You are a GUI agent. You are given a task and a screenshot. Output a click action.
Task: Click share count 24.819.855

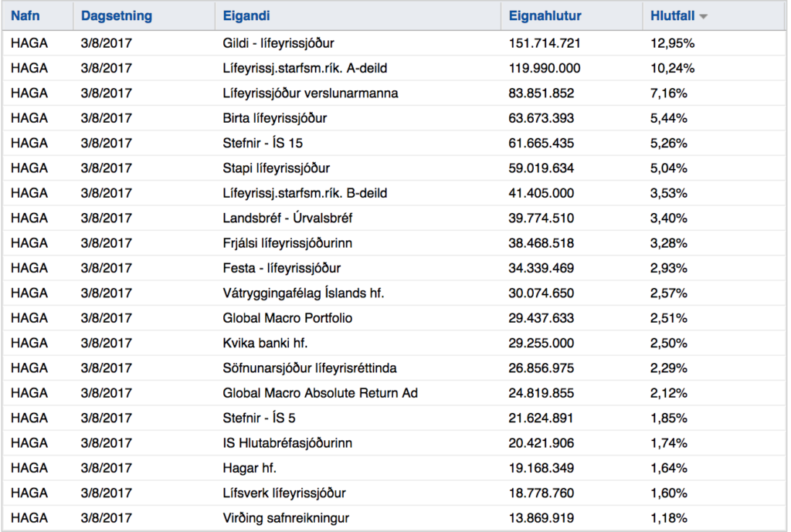click(541, 393)
